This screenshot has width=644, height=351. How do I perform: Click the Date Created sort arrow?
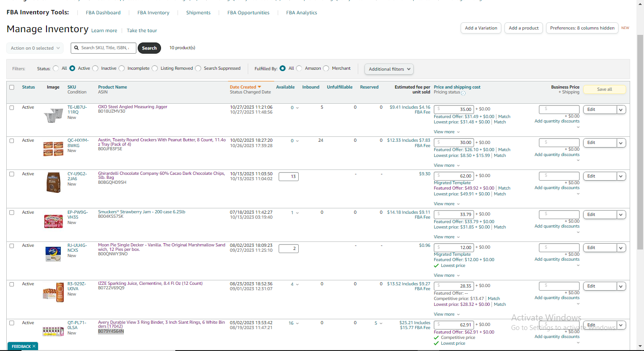(259, 87)
